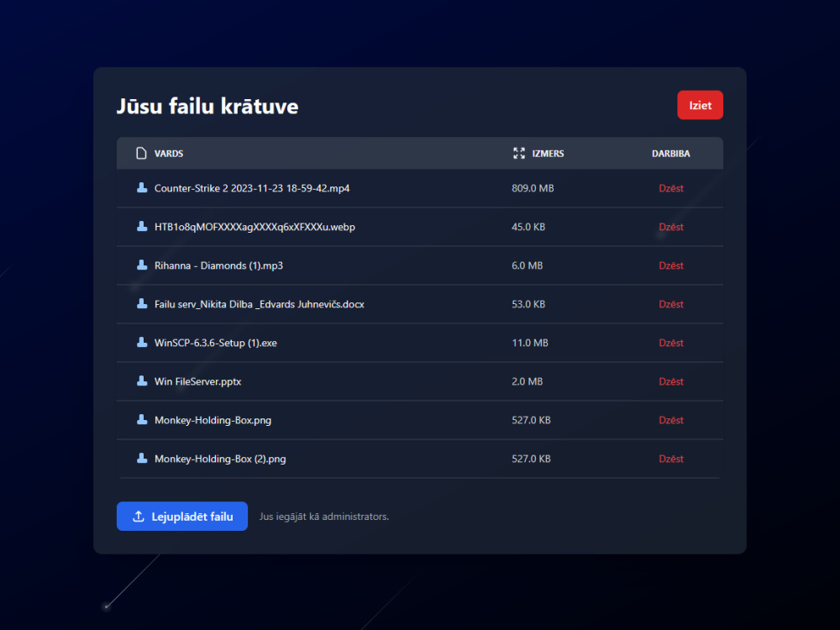Open file HTB1o8qMOFXXXXagXXXXq6xXFXXXu.webp
Screen dimensions: 840x630
255,227
